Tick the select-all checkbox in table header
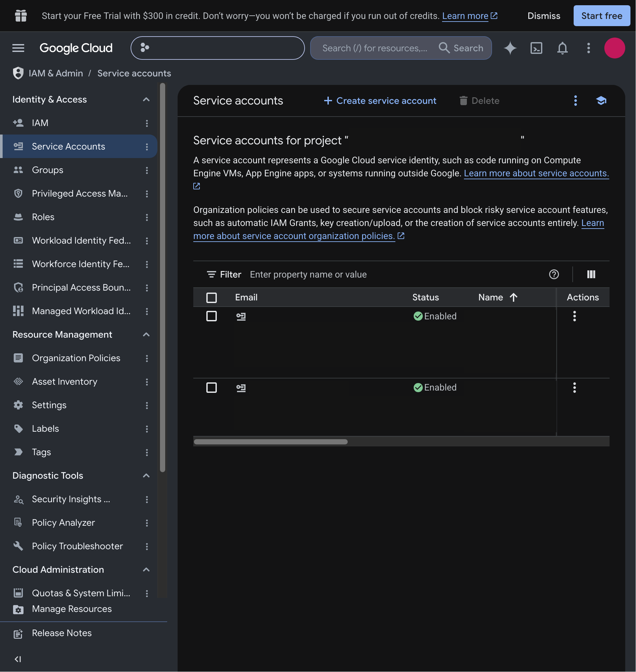This screenshot has height=672, width=636. pos(212,298)
